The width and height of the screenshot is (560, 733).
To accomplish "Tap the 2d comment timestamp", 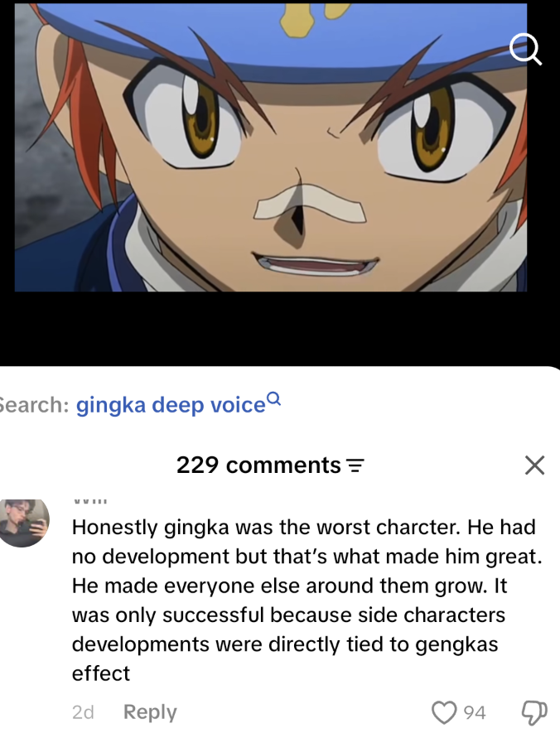I will (83, 712).
